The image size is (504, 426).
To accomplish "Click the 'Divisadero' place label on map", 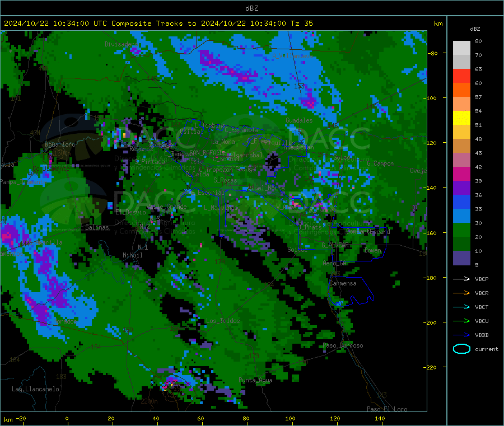I will 121,44.
